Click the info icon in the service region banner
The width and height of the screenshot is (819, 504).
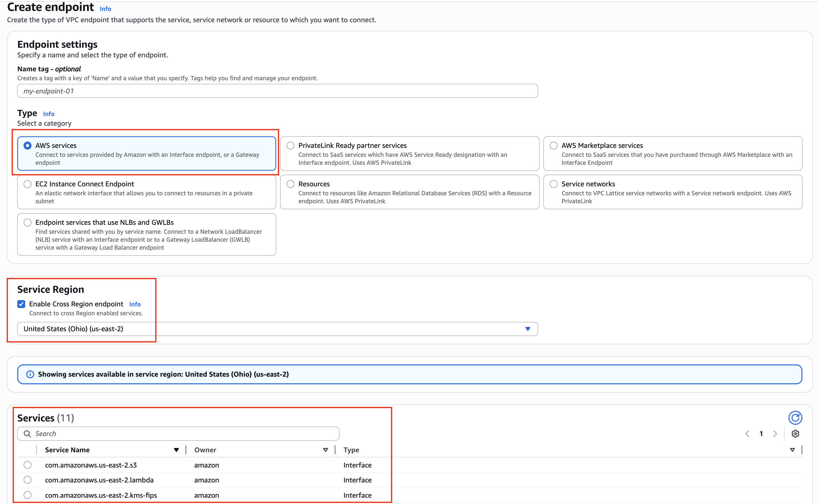[30, 374]
